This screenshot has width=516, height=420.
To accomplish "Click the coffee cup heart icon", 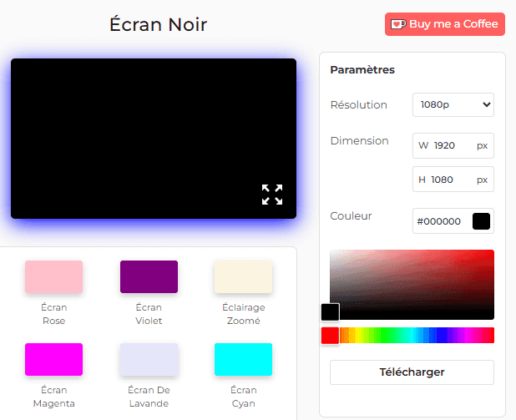I will pos(398,24).
